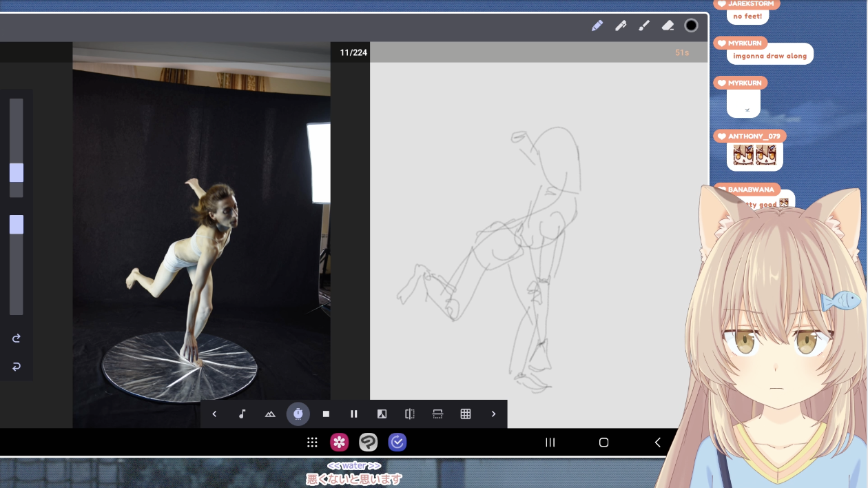Click the vertical flip icon

coord(437,414)
